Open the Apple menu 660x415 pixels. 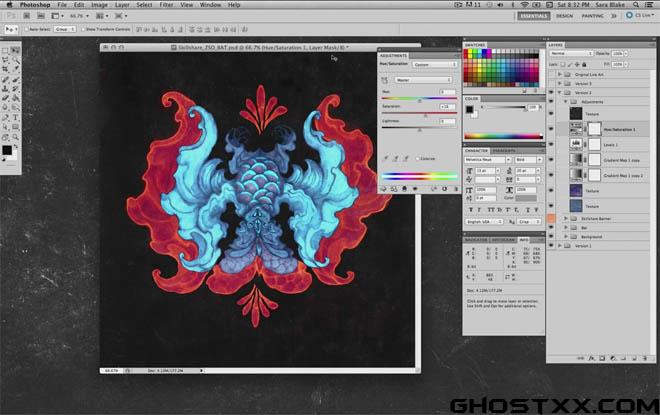click(10, 5)
